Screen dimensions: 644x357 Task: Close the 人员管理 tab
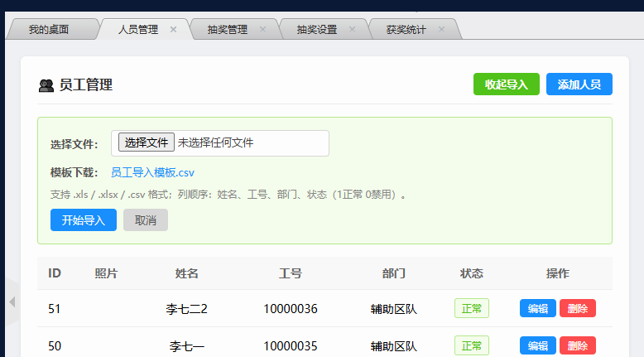(173, 30)
